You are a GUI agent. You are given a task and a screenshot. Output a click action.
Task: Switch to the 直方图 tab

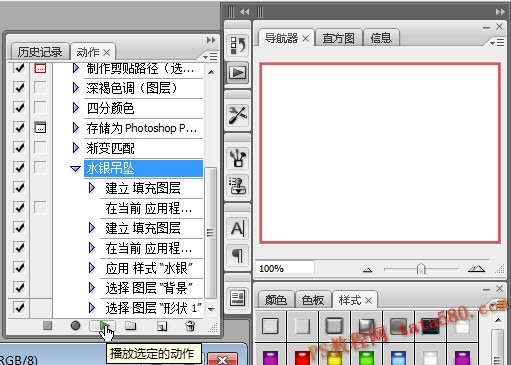tap(338, 38)
